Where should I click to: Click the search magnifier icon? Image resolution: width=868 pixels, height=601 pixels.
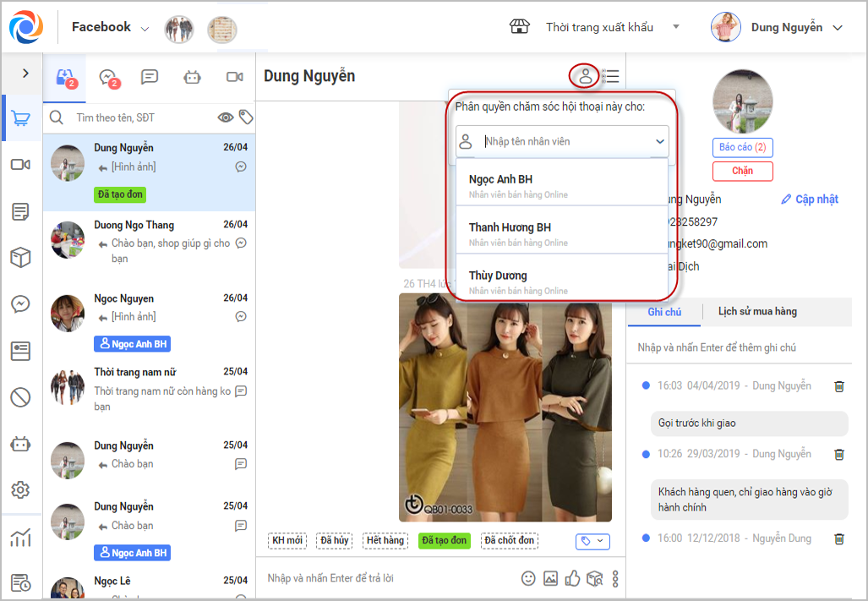(x=57, y=117)
